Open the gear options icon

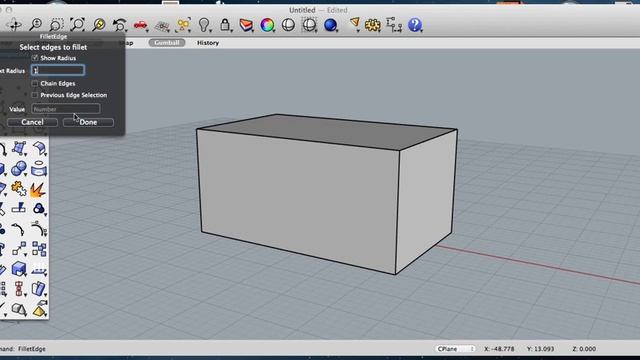(x=372, y=25)
